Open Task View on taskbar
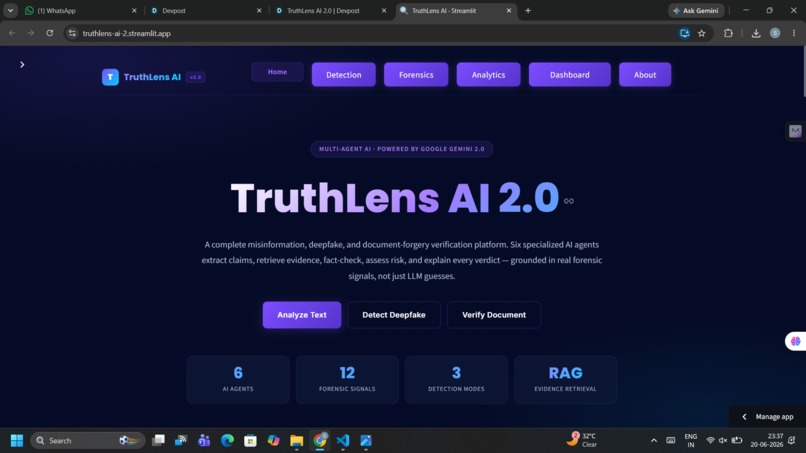The image size is (806, 453). click(x=159, y=441)
